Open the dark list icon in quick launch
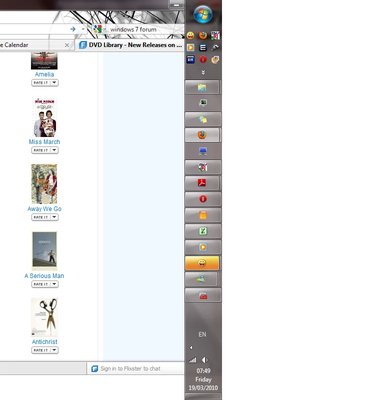 203,47
